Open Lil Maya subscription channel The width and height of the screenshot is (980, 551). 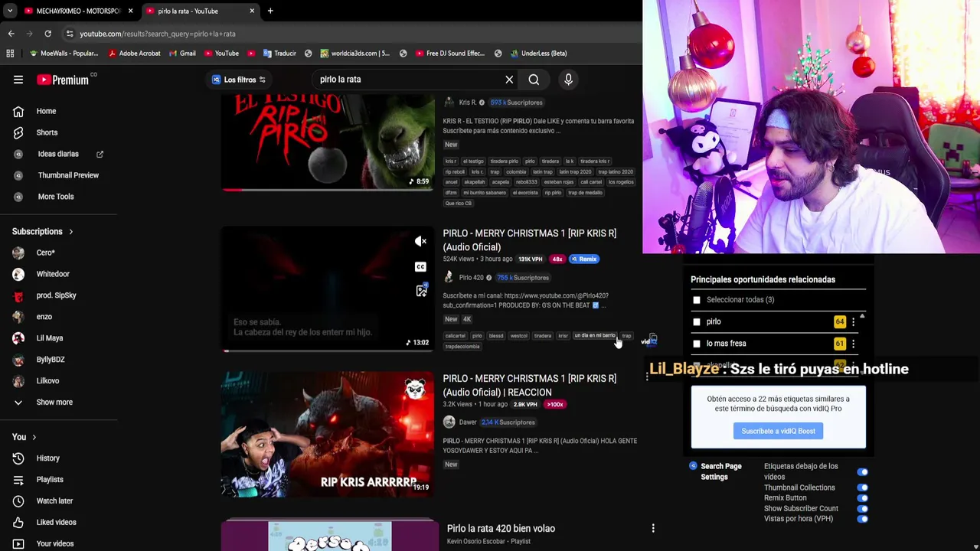click(49, 338)
